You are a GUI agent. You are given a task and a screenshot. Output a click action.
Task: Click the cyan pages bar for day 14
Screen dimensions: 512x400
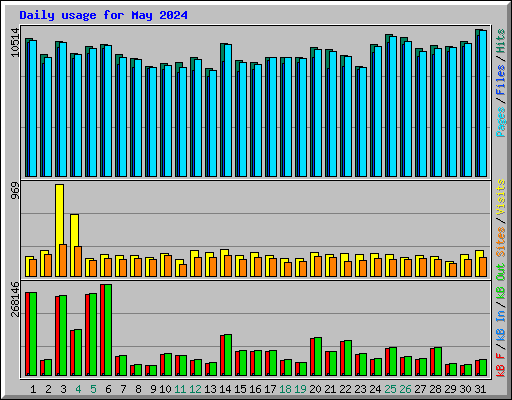coord(228,110)
